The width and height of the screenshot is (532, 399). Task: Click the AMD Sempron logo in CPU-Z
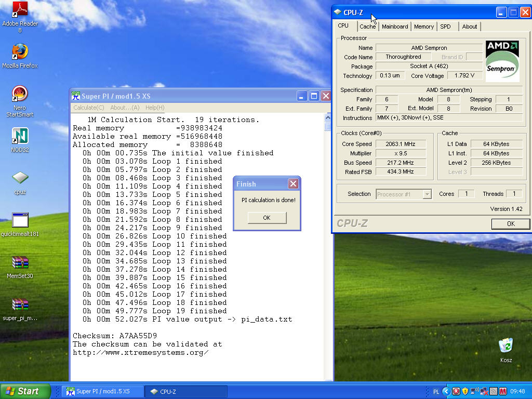click(x=502, y=61)
